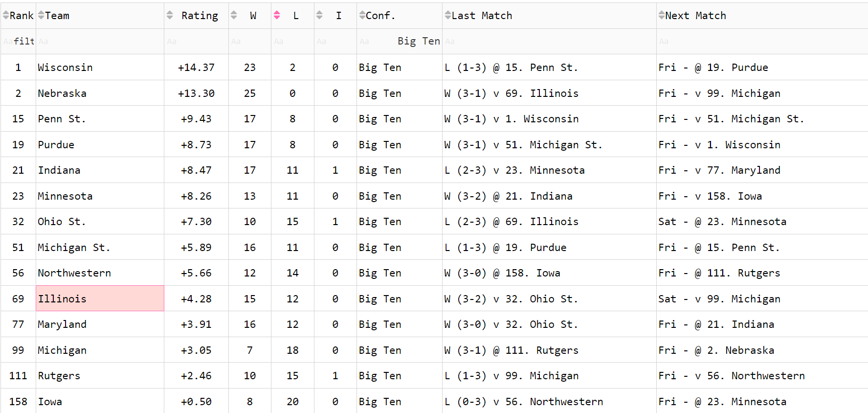Image resolution: width=868 pixels, height=413 pixels.
Task: Open the Nebraska team row
Action: click(434, 93)
